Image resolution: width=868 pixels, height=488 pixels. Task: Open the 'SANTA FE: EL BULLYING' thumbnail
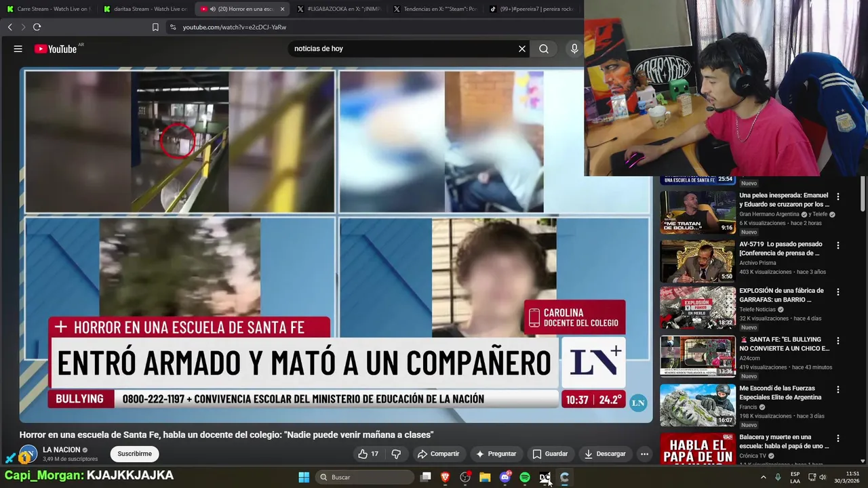coord(698,356)
